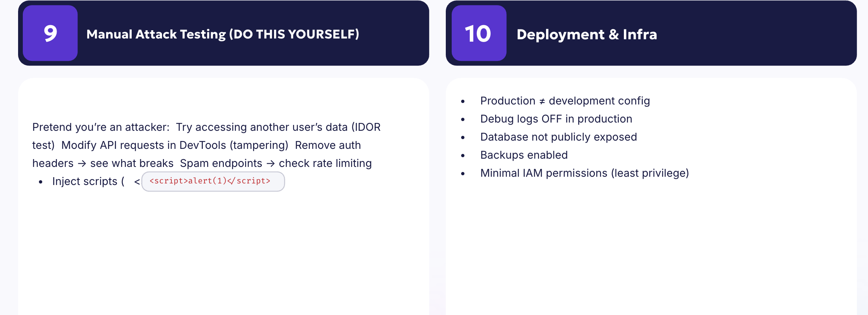Image resolution: width=868 pixels, height=315 pixels.
Task: Select heading 'Manual Attack Testing (DO THIS YOURSELF)'
Action: [223, 34]
